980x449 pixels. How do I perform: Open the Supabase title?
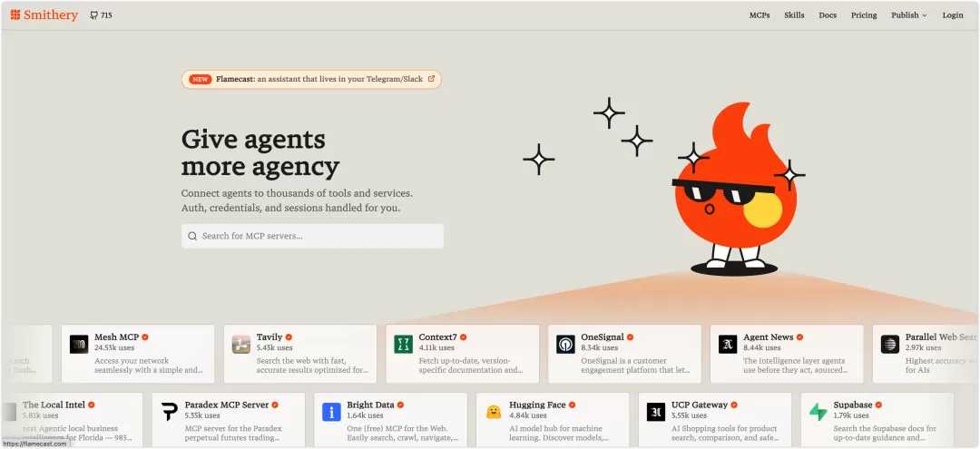click(852, 405)
